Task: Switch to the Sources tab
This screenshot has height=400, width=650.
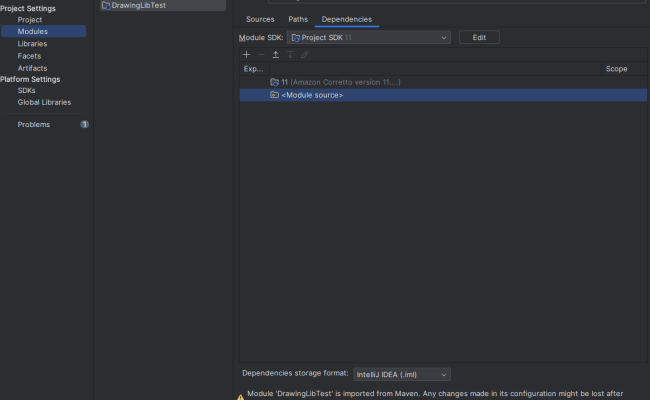Action: click(260, 19)
